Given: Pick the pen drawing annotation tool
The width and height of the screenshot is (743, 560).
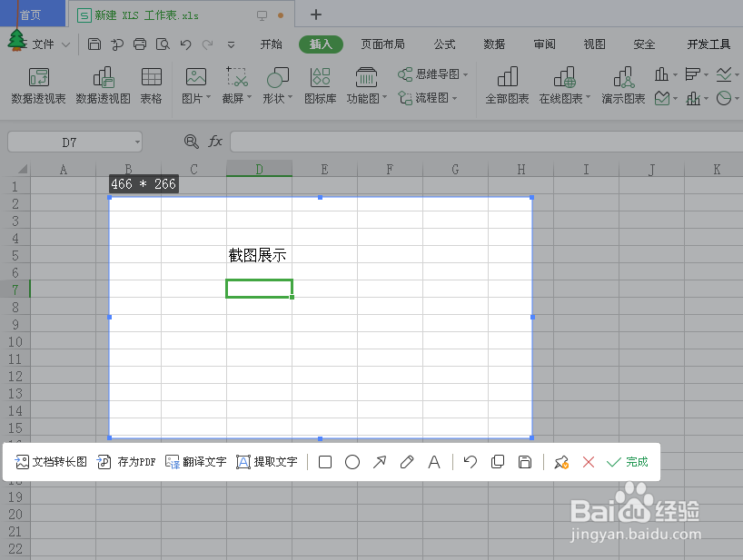Looking at the screenshot, I should (x=406, y=462).
